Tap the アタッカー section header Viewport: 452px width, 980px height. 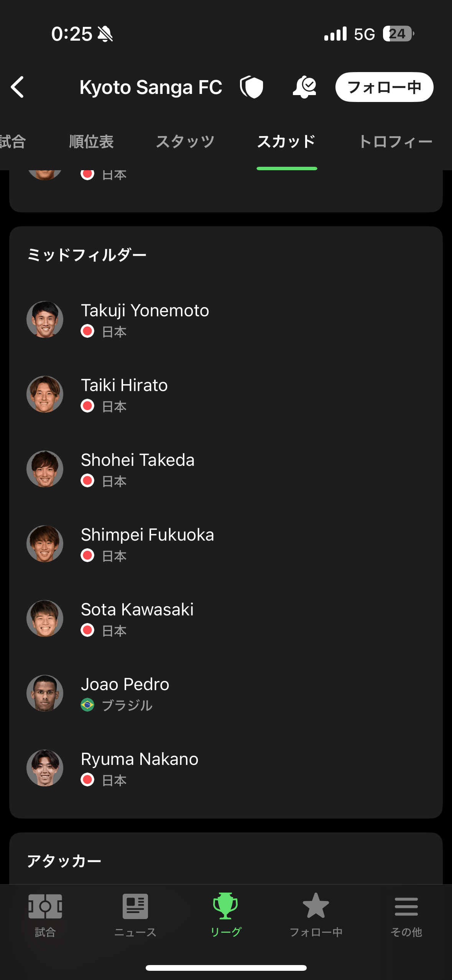click(x=64, y=861)
